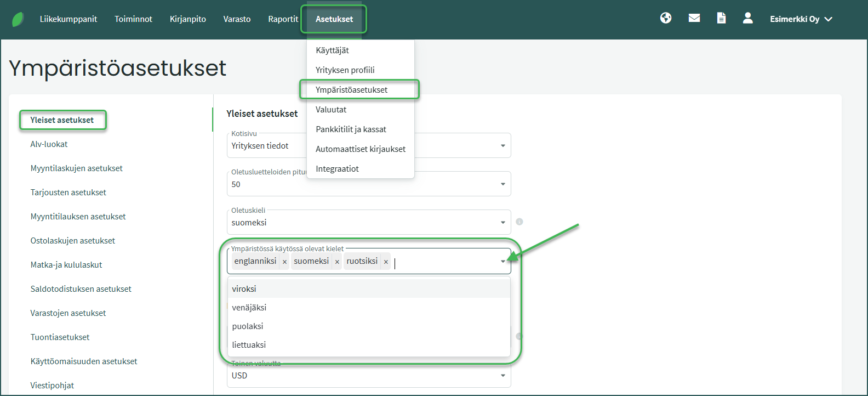Open the Oletuskieli dropdown
This screenshot has height=396, width=868.
click(x=368, y=223)
